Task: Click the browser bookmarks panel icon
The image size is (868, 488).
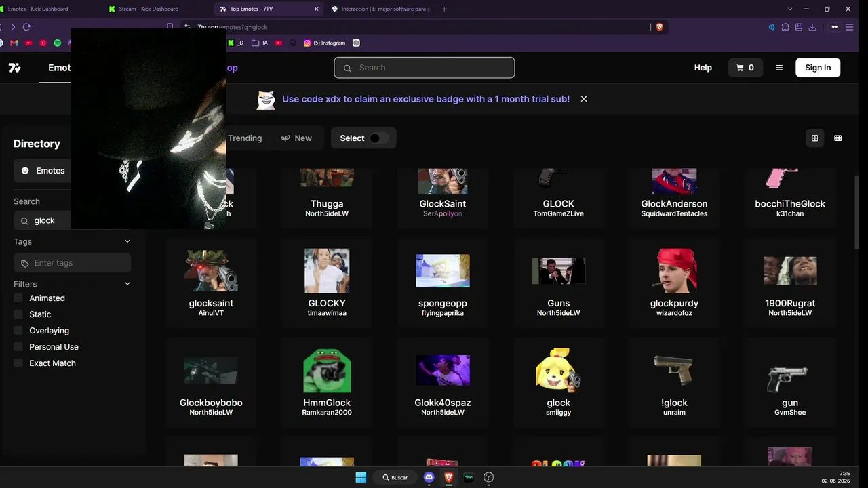Action: click(799, 27)
